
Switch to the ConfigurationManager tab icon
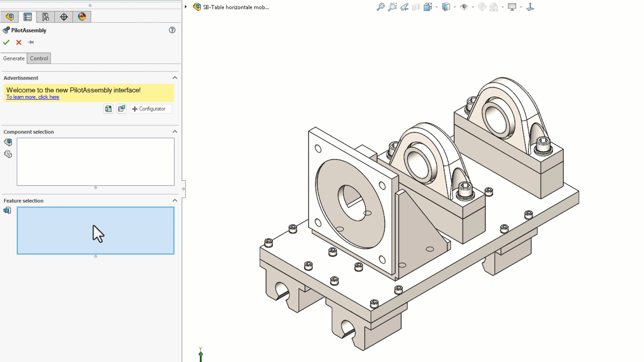[x=46, y=17]
